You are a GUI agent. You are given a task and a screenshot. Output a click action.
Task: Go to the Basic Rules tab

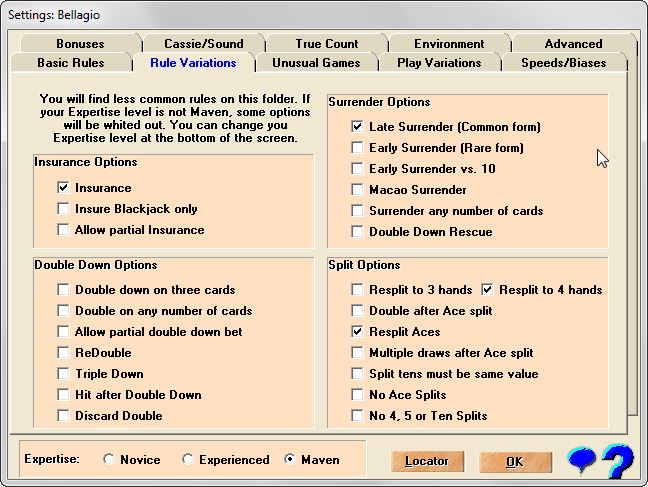point(71,63)
